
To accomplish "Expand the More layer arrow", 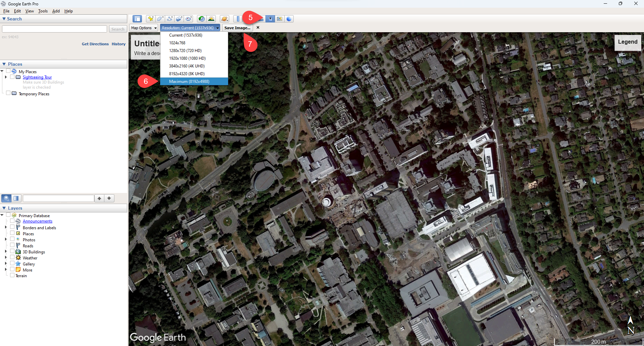I will point(6,269).
